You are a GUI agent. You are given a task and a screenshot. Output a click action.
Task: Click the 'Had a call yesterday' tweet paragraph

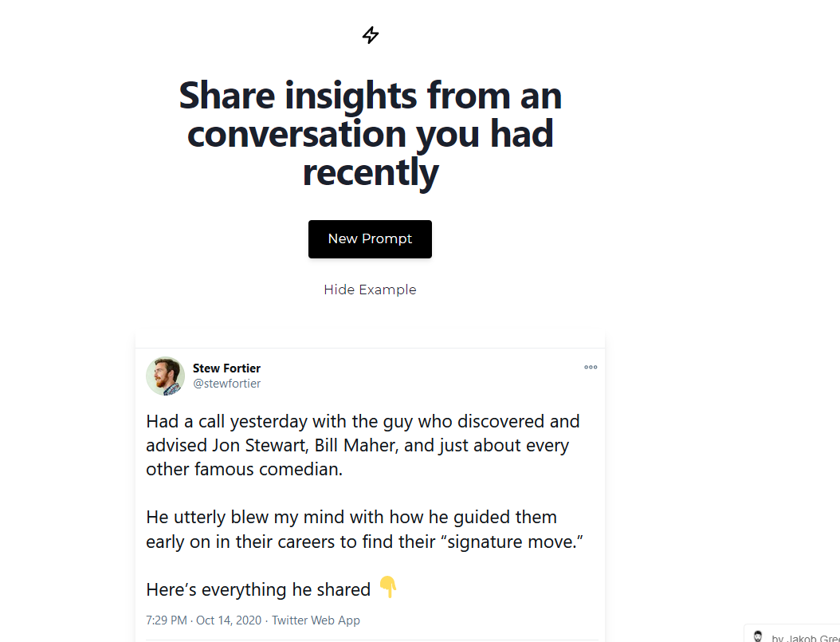pyautogui.click(x=363, y=445)
